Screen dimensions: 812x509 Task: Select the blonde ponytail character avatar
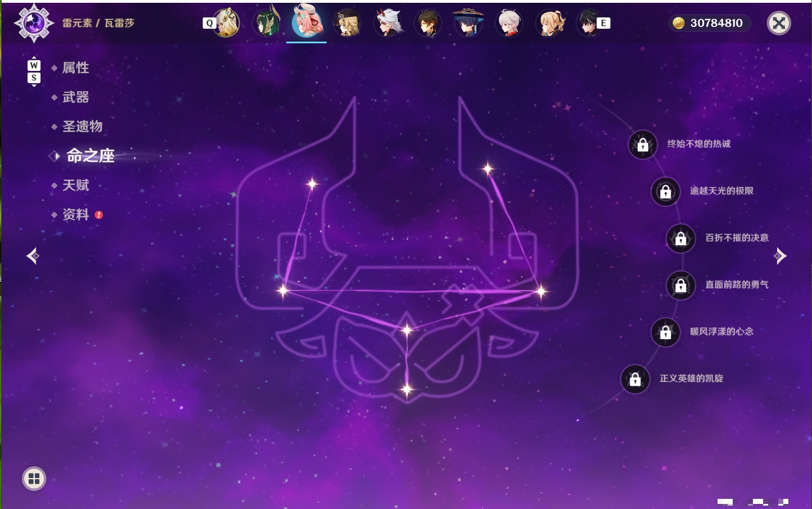[551, 22]
